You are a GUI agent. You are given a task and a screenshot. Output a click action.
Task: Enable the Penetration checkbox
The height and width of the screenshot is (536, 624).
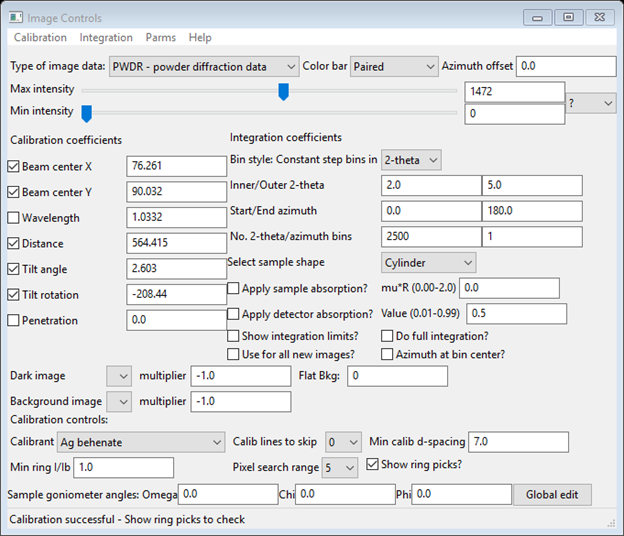[13, 320]
